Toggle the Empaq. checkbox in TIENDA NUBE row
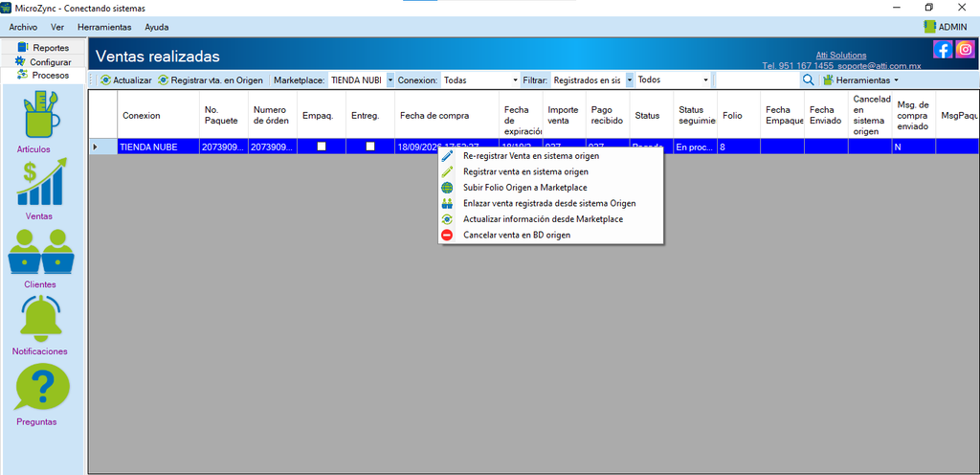This screenshot has height=475, width=980. 322,147
